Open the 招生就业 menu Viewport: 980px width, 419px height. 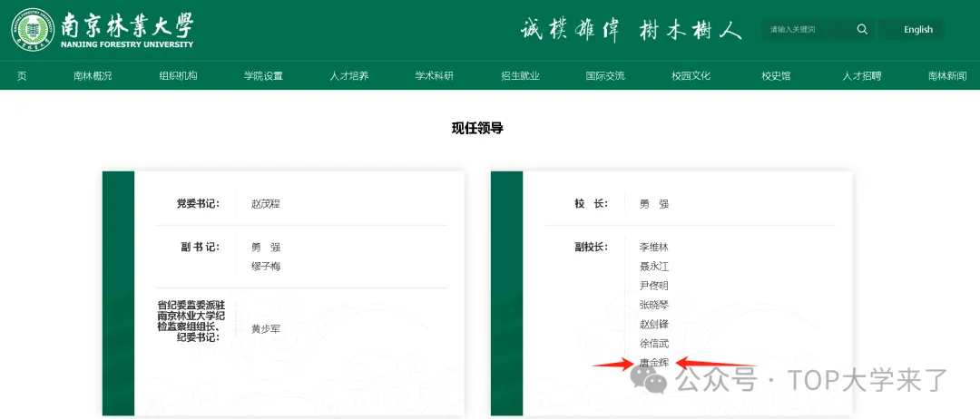520,76
